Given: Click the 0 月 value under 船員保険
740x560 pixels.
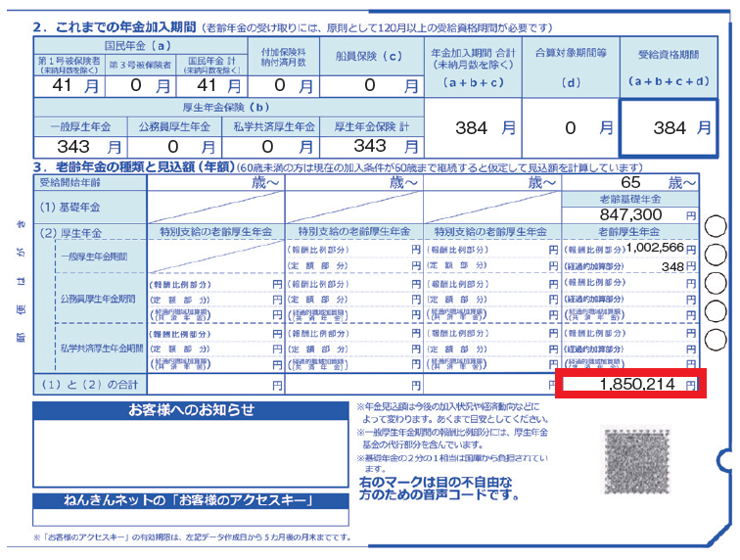Looking at the screenshot, I should [371, 86].
